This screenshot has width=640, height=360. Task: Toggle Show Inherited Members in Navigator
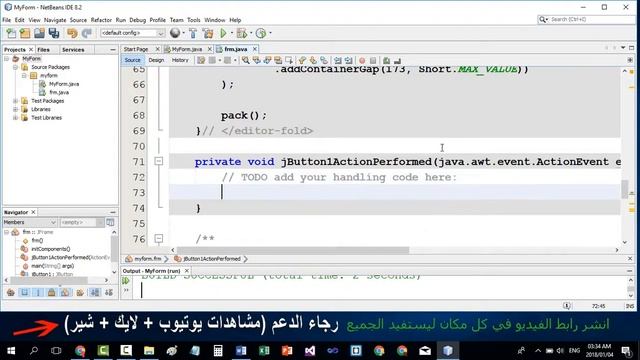11,292
